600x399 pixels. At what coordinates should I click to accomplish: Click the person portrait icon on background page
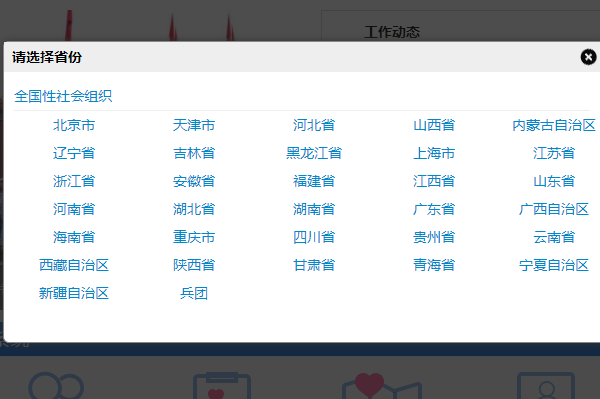(x=546, y=386)
